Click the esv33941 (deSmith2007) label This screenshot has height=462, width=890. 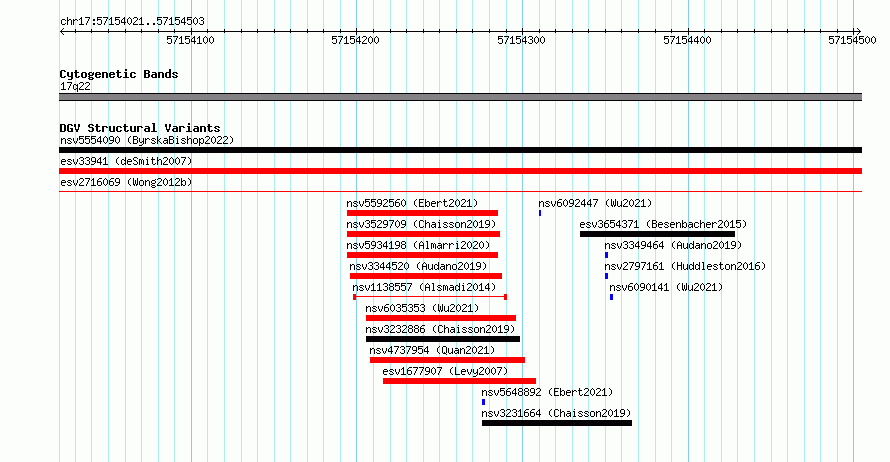click(126, 161)
